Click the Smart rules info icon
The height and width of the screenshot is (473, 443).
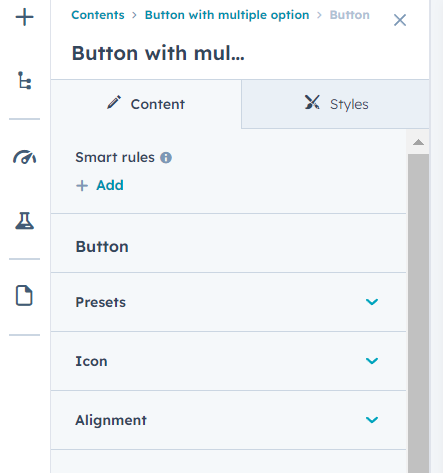pyautogui.click(x=166, y=157)
